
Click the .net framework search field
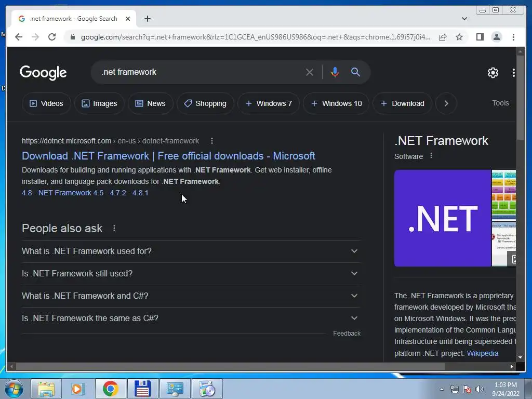[200, 72]
